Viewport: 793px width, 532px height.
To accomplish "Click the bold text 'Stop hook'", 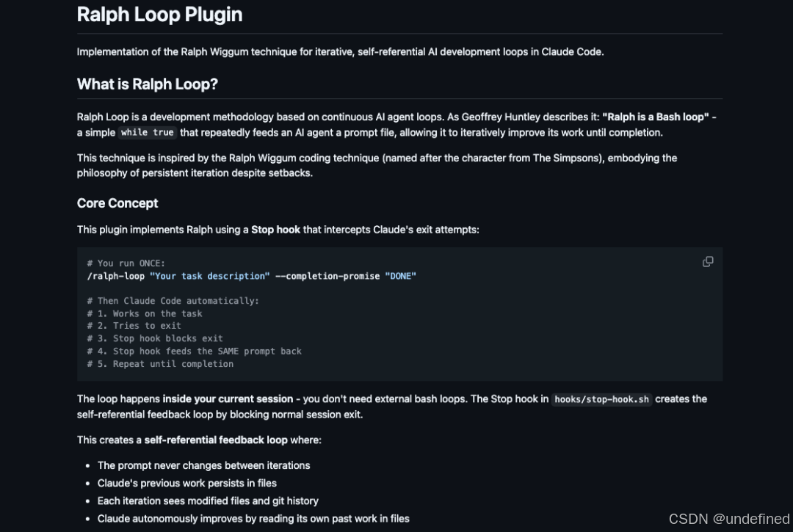I will tap(275, 230).
